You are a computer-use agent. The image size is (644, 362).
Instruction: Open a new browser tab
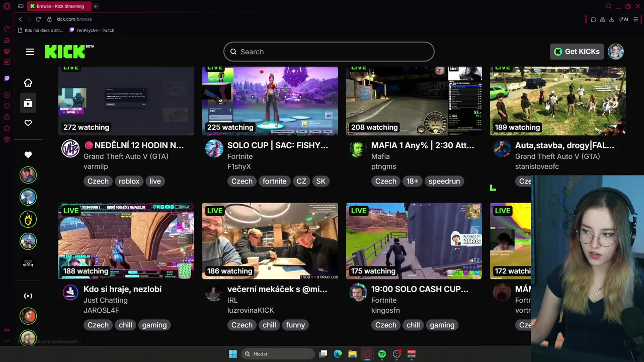(x=96, y=6)
